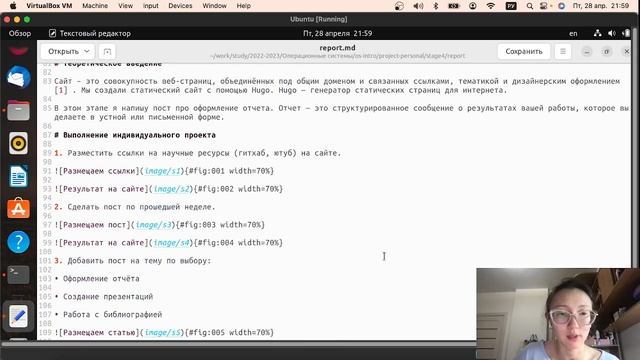Open the Machine menu
The image size is (640, 360).
click(95, 6)
